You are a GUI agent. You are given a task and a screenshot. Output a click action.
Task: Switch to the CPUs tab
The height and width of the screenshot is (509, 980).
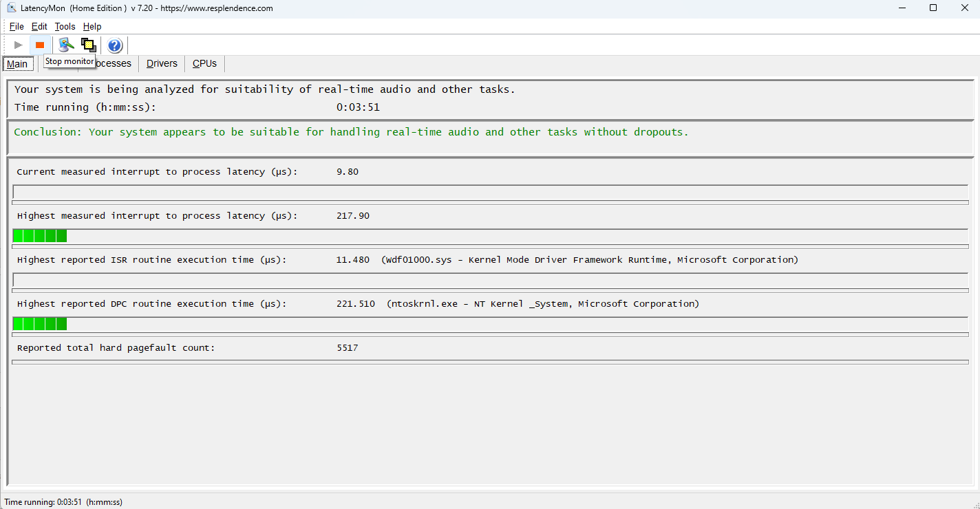click(x=204, y=63)
